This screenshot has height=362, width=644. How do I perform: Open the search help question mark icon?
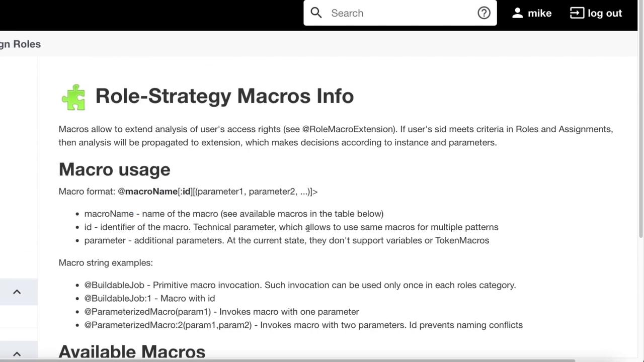point(484,13)
